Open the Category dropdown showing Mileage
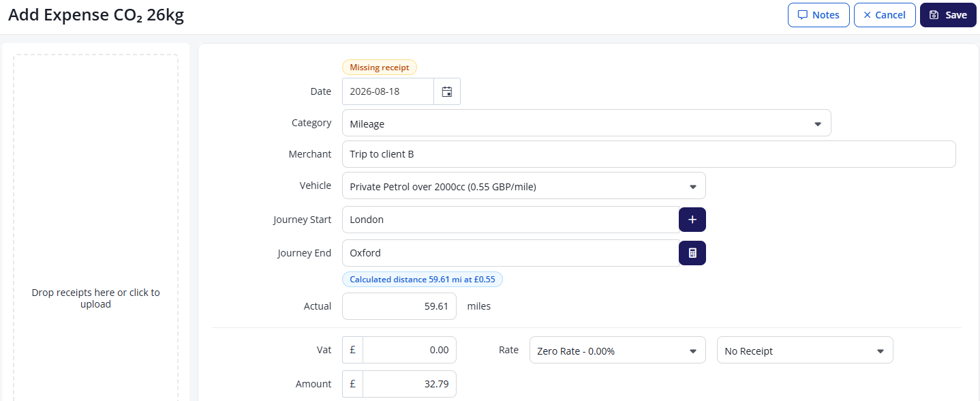Screen dimensions: 980x401 point(587,123)
